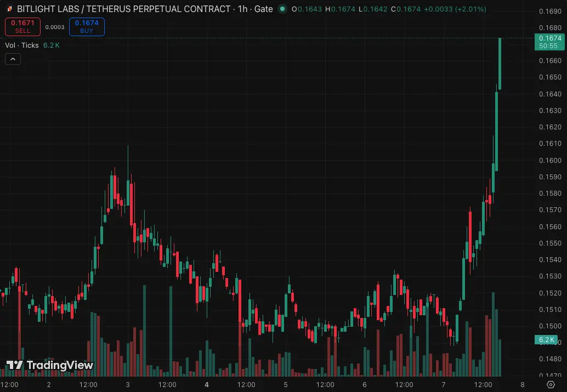Collapse the indicator legend with the chevron button

tap(13, 59)
